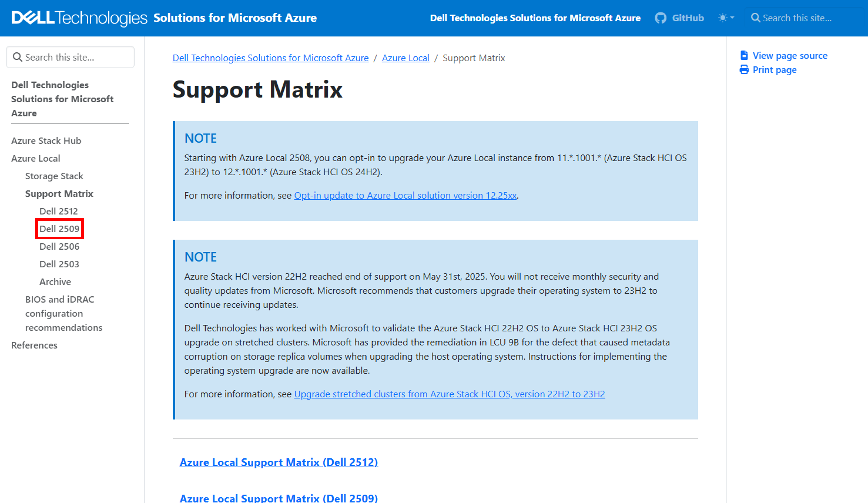Expand Azure Stack Hub section
This screenshot has width=868, height=503.
[x=46, y=141]
